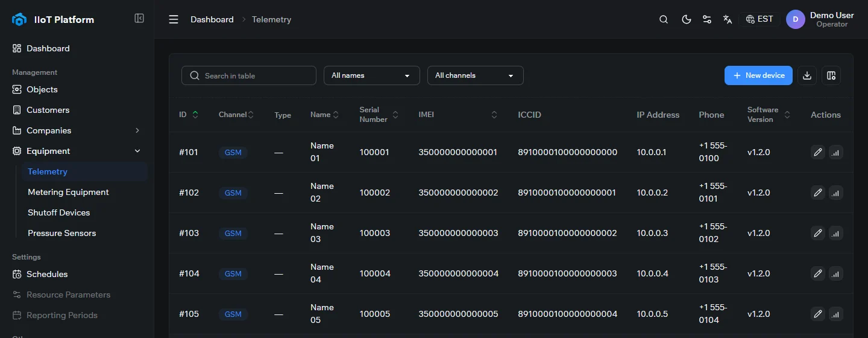Edit device #101 pencil icon

(x=818, y=152)
